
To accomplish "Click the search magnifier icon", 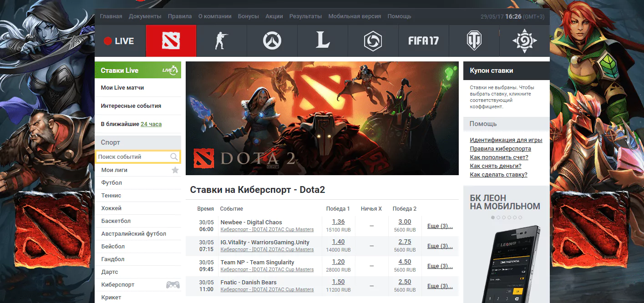I will pyautogui.click(x=174, y=157).
